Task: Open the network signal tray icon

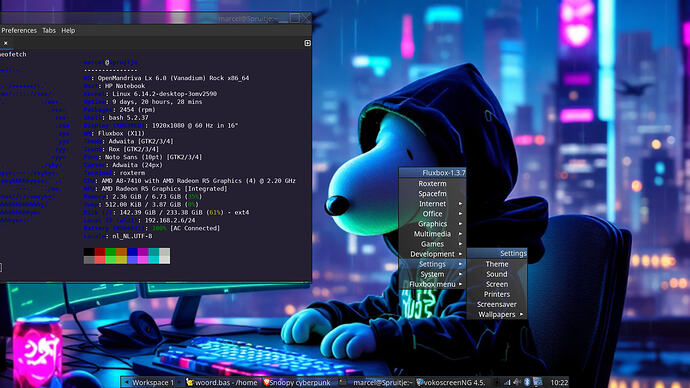Action: (507, 382)
